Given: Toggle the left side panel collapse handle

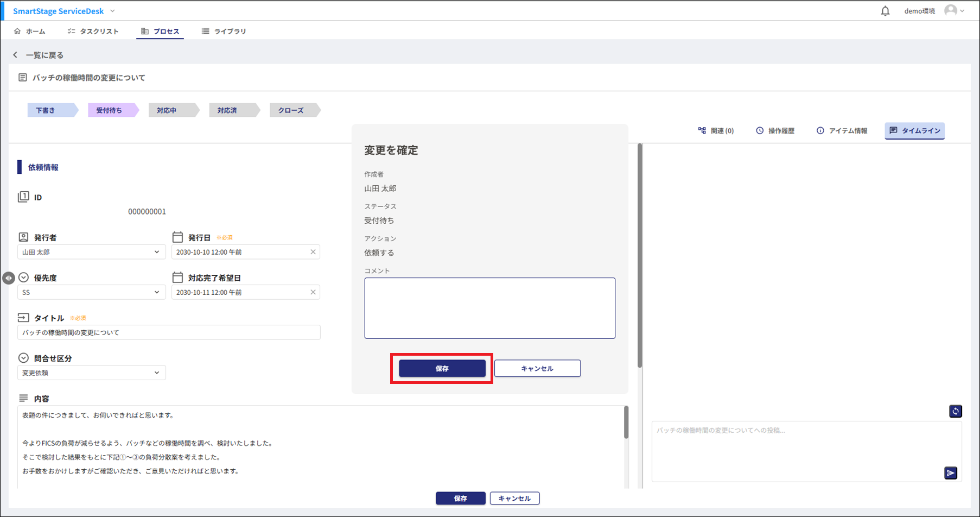Looking at the screenshot, I should pos(8,278).
